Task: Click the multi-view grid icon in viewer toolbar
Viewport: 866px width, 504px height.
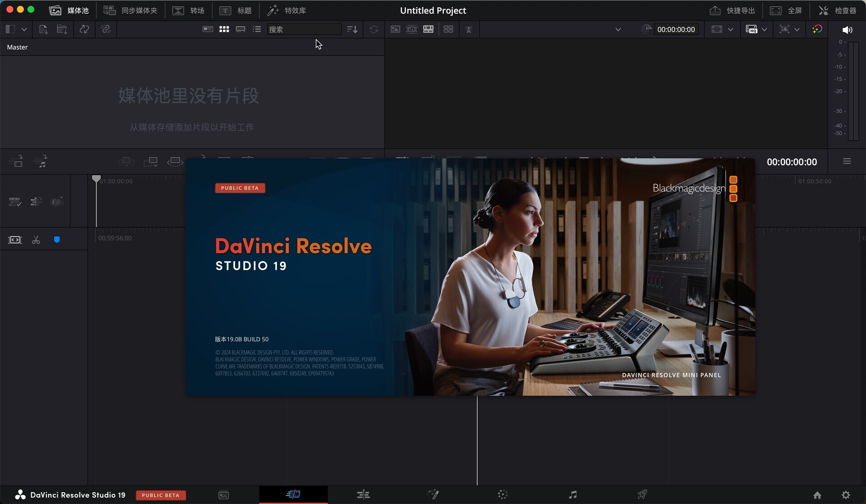Action: [448, 29]
